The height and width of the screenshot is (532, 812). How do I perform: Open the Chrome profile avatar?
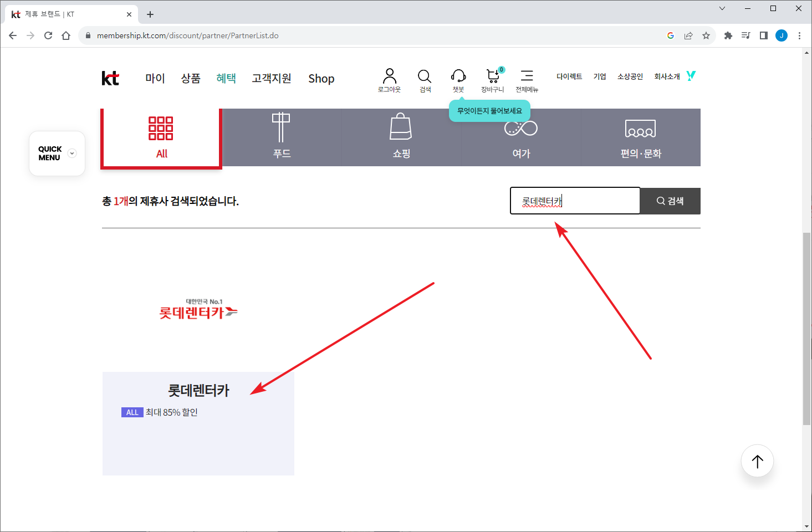click(x=782, y=35)
